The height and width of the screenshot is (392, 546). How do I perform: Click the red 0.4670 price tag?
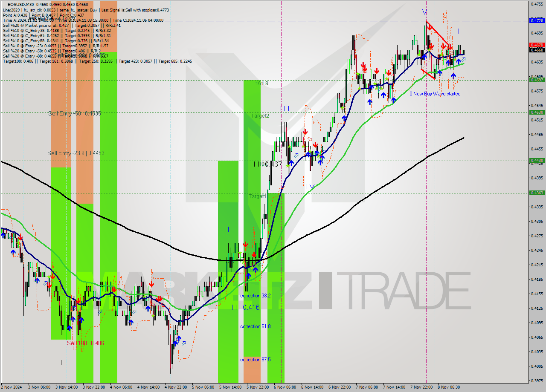pos(537,45)
